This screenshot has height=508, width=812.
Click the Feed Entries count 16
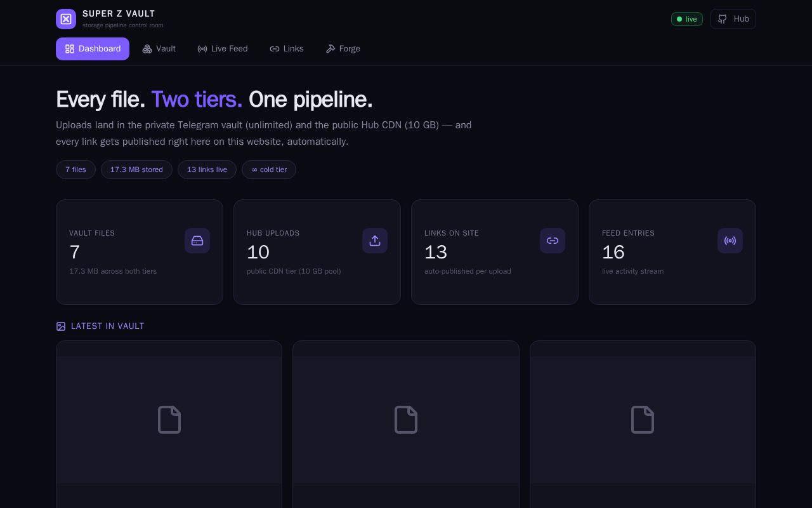[613, 252]
